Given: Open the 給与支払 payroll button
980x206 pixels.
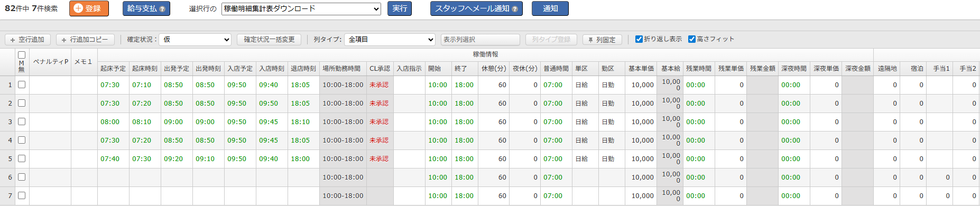Looking at the screenshot, I should pyautogui.click(x=146, y=8).
